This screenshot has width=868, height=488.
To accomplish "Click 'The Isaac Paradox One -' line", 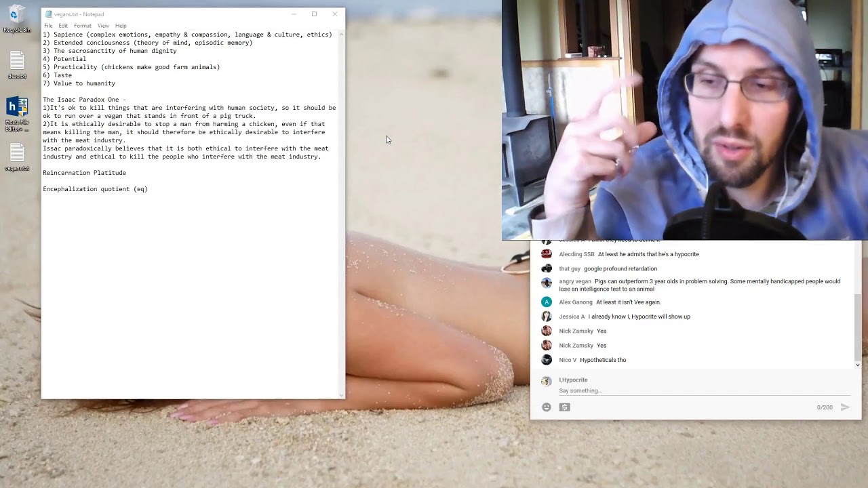I will (x=84, y=100).
